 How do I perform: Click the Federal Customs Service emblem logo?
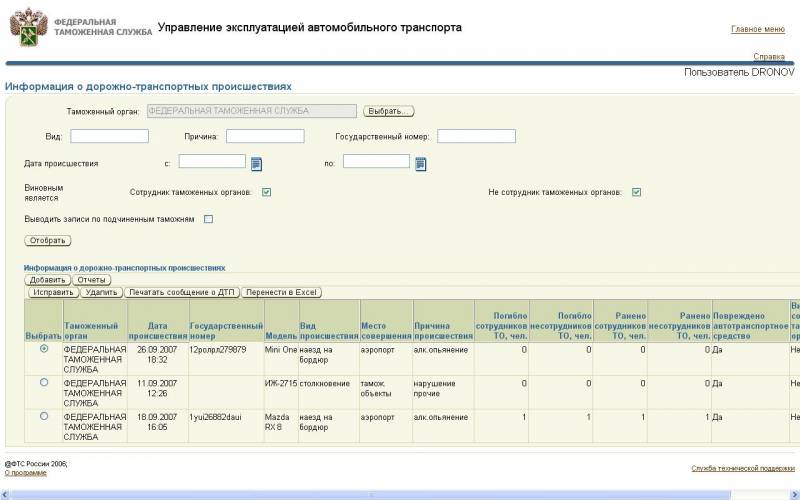29,27
